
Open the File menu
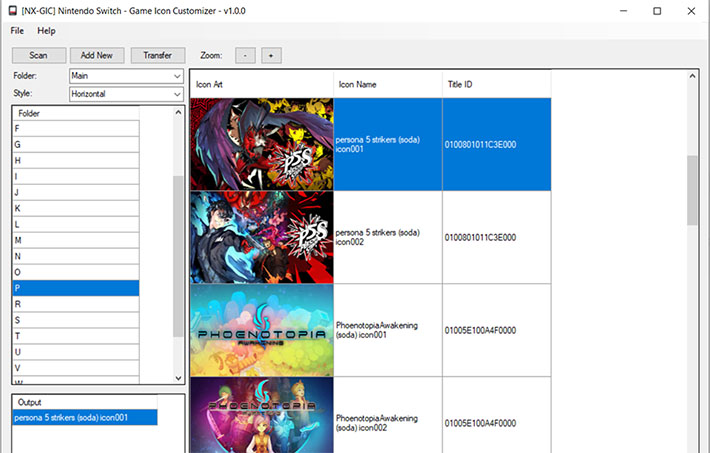[17, 31]
